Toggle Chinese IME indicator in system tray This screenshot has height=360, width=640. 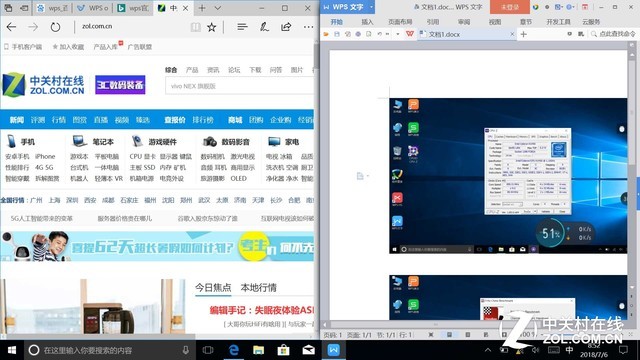tap(569, 350)
